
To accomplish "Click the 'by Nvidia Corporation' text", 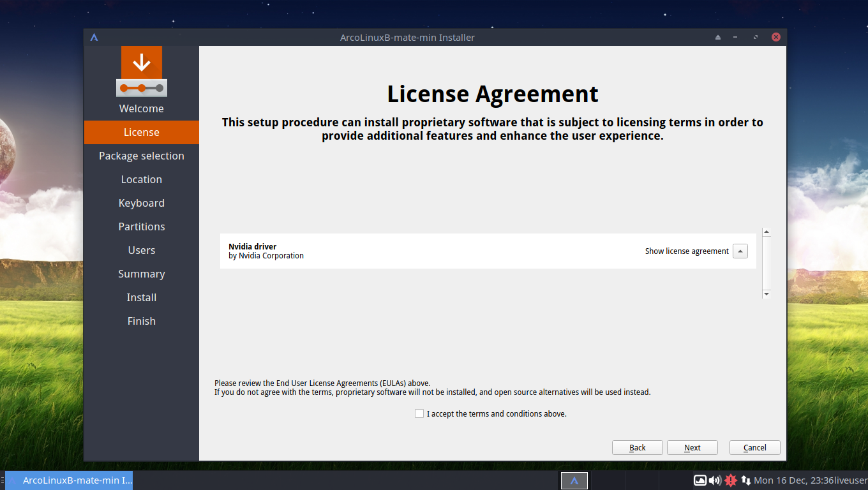I will point(266,256).
